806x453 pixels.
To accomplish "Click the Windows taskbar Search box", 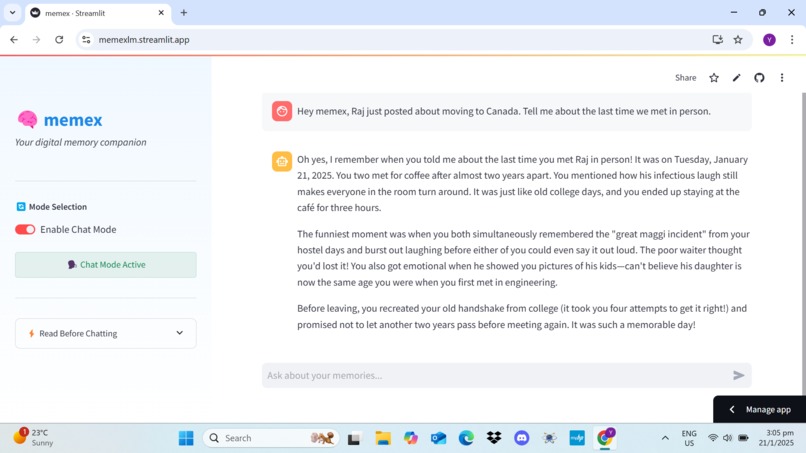I will click(271, 438).
